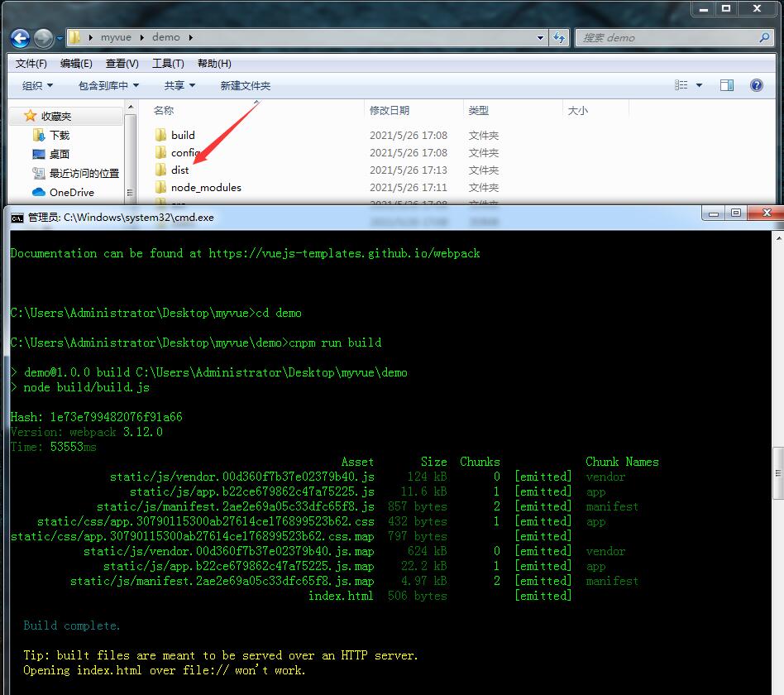Click the cmd.exe title bar icon
This screenshot has height=695, width=784.
(17, 218)
